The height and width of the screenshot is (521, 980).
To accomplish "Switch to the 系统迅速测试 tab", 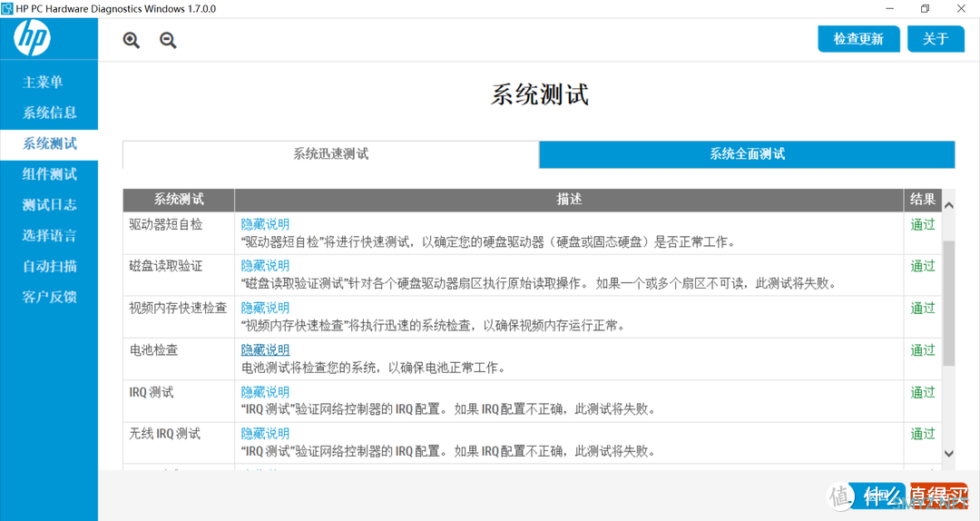I will point(330,154).
